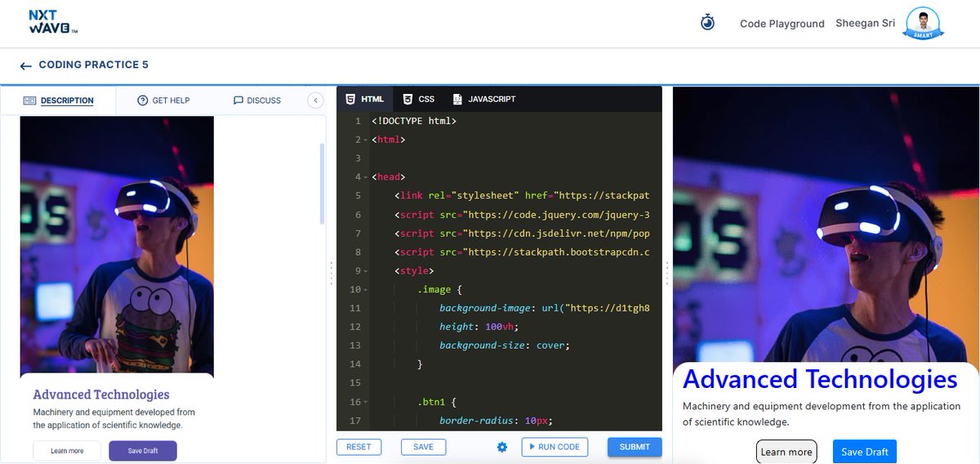Go back using the left arrow

[x=26, y=66]
